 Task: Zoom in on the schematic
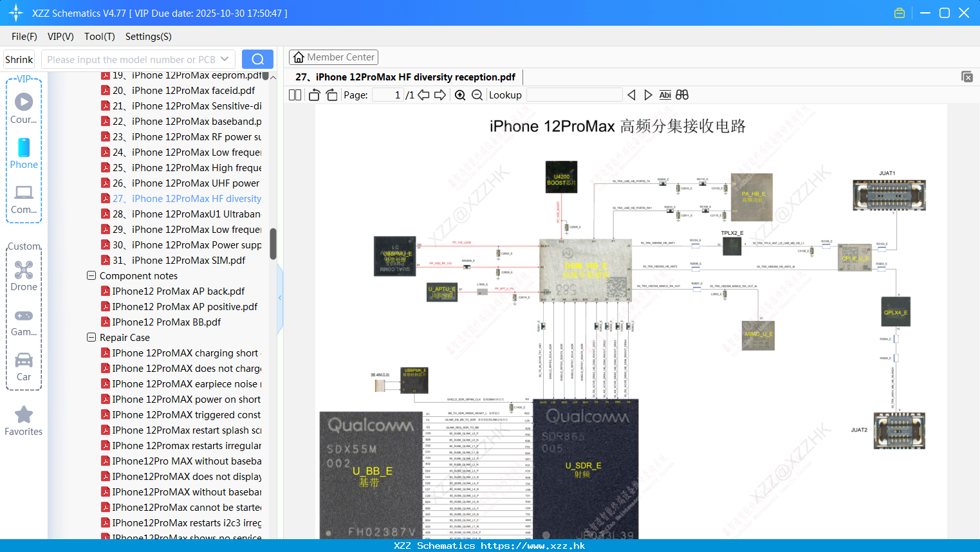click(x=460, y=95)
